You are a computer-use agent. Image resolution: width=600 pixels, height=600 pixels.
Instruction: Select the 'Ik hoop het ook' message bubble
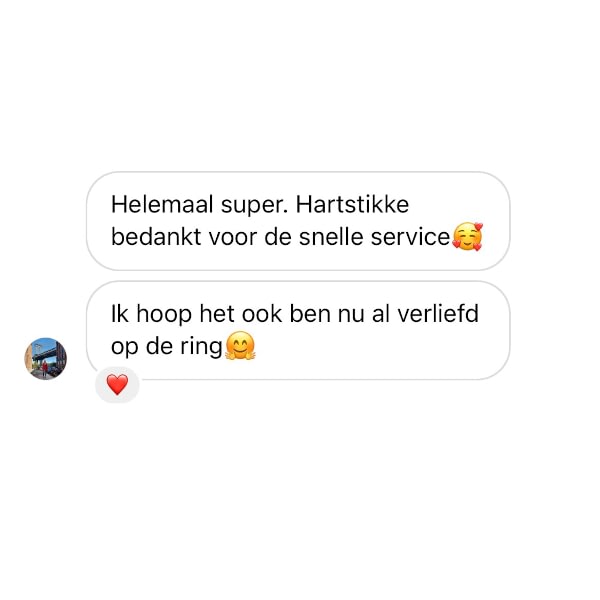click(298, 331)
